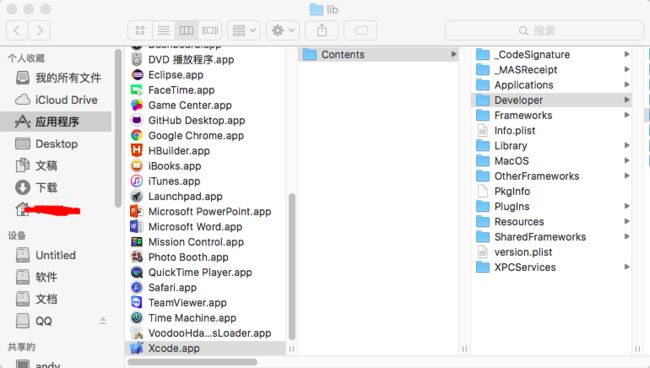
Task: Open the OtherFrameworks folder
Action: pos(551,176)
